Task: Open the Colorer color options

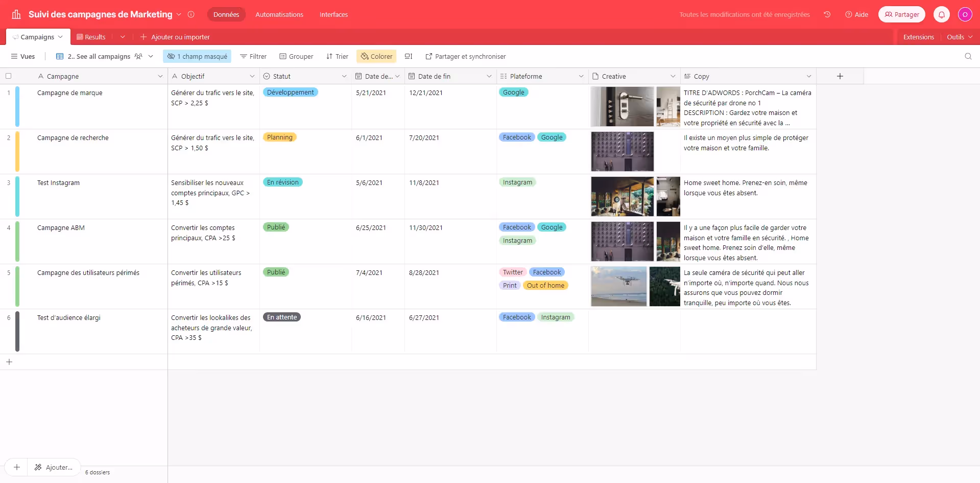Action: (376, 56)
